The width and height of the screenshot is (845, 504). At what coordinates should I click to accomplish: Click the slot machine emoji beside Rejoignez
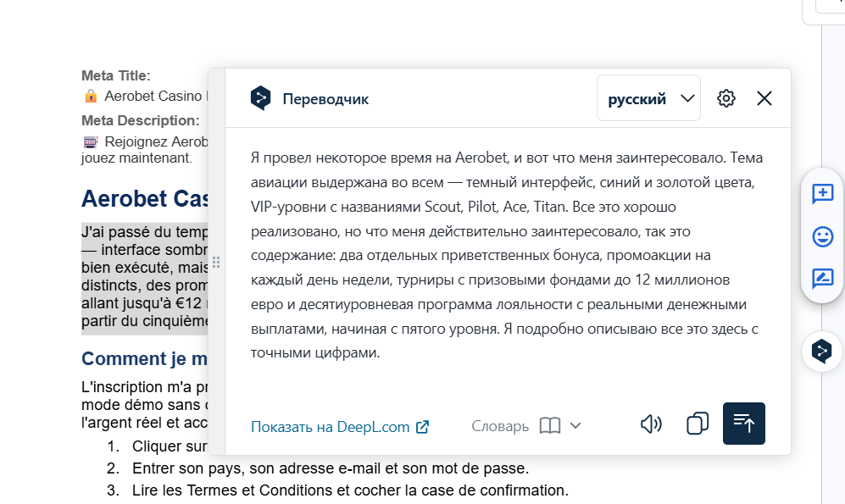[x=91, y=142]
